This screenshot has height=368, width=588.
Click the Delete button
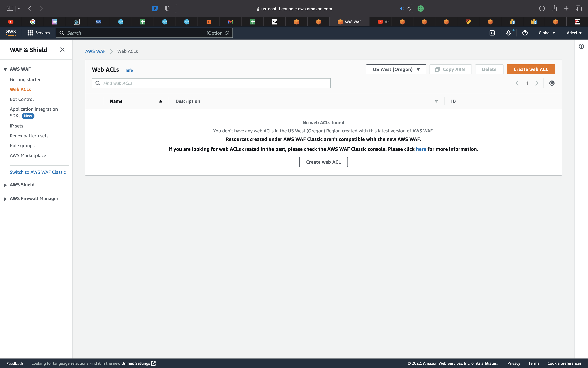click(489, 69)
